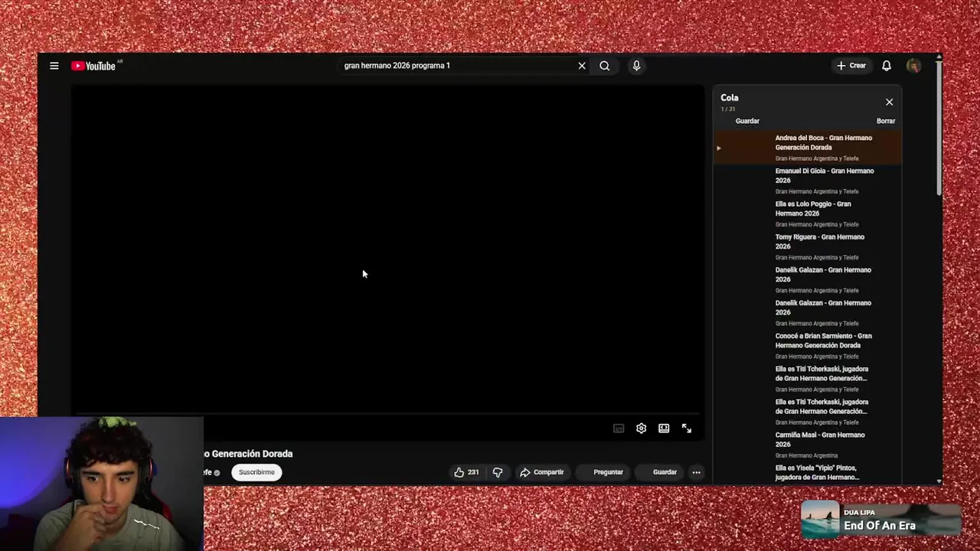This screenshot has height=551, width=980.
Task: Save the queue with Guardar in Cola
Action: (x=747, y=121)
